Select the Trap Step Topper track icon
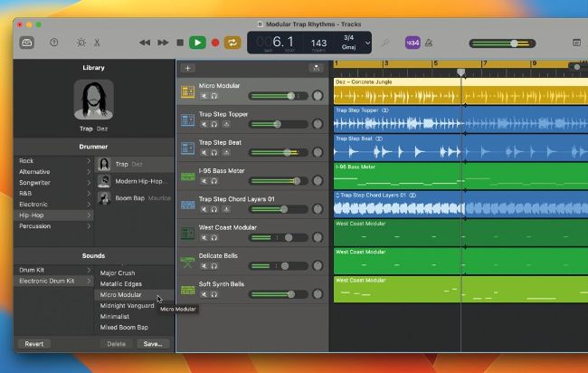Image resolution: width=588 pixels, height=373 pixels. tap(187, 120)
